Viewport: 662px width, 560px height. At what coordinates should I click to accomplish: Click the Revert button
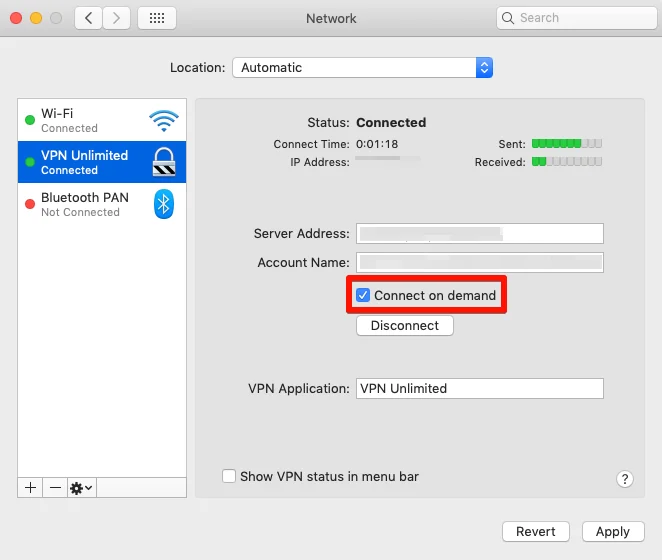(x=536, y=531)
